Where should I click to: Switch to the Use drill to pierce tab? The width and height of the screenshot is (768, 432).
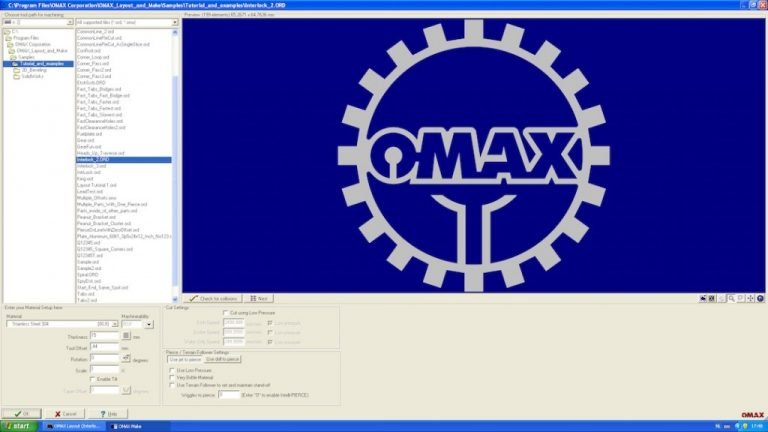(222, 359)
